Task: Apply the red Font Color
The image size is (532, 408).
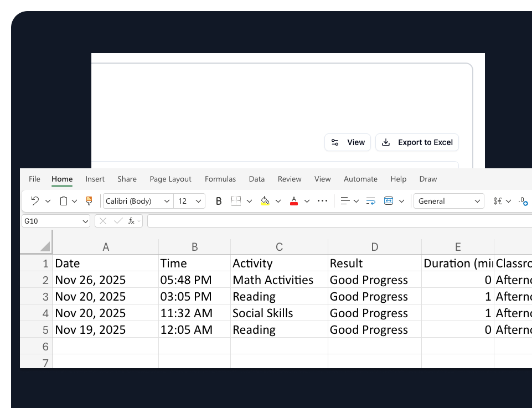Action: (x=294, y=201)
